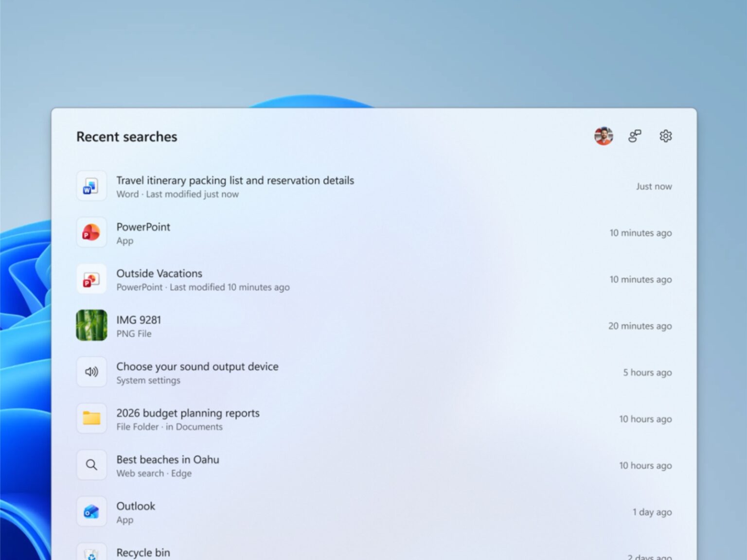Image resolution: width=747 pixels, height=560 pixels.
Task: Click 'PowerPoint · Last modified 10 minutes ago' subtitle
Action: click(203, 287)
